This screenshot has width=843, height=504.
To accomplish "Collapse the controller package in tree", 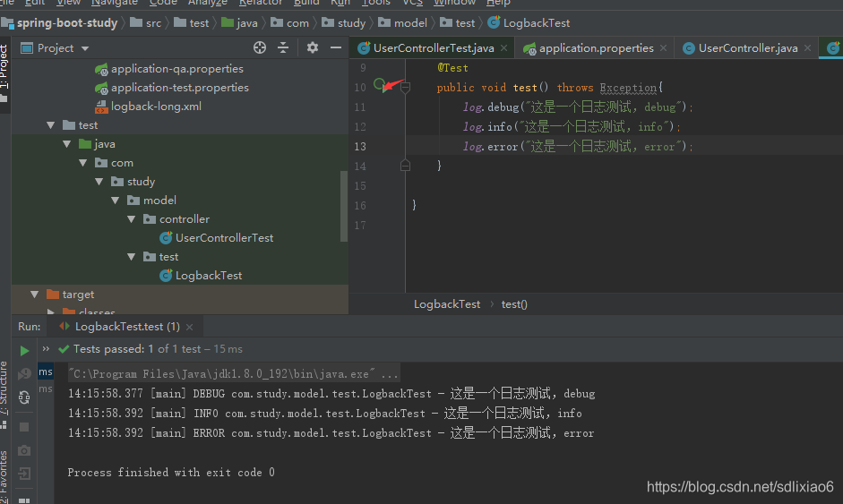I will point(131,219).
